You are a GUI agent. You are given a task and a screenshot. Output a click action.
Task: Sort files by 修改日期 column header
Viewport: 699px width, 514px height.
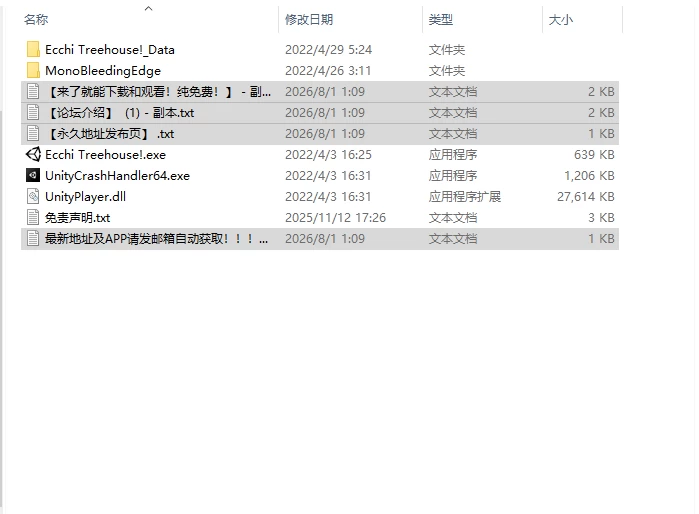tap(309, 20)
